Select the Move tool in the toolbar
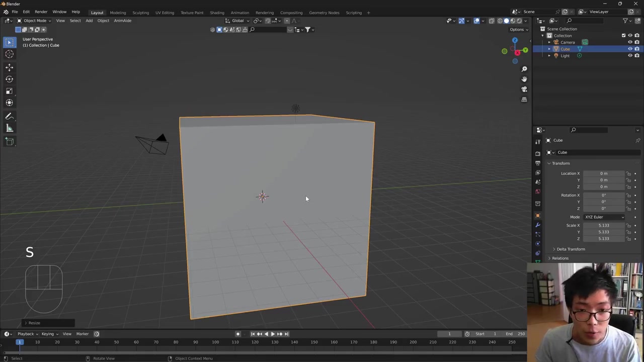The image size is (644, 362). click(x=9, y=67)
